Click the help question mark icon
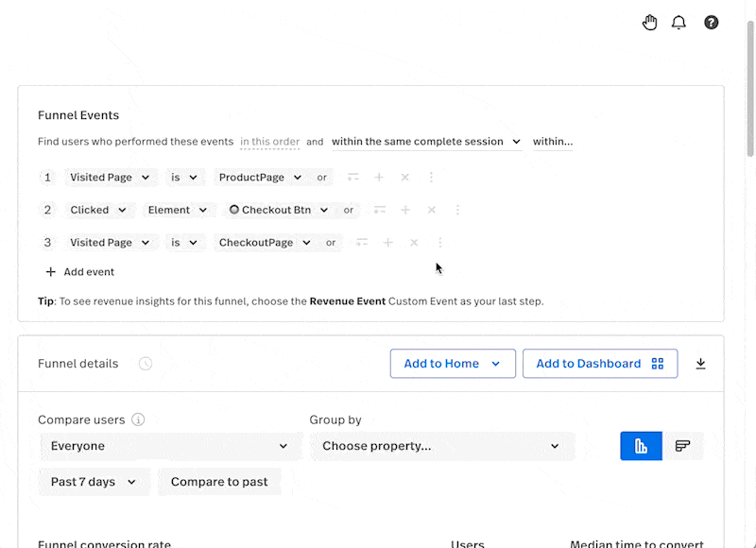This screenshot has height=548, width=756. point(712,23)
